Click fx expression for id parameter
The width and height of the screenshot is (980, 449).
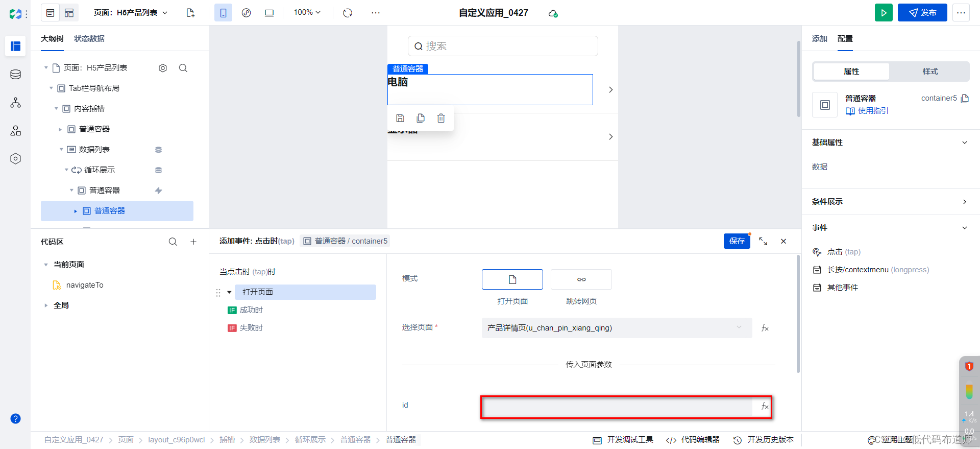pyautogui.click(x=765, y=406)
